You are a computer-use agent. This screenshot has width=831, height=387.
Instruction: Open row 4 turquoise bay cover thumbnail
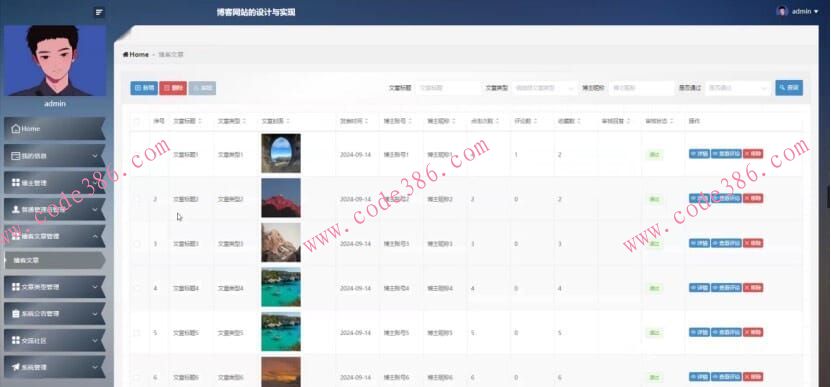point(281,287)
